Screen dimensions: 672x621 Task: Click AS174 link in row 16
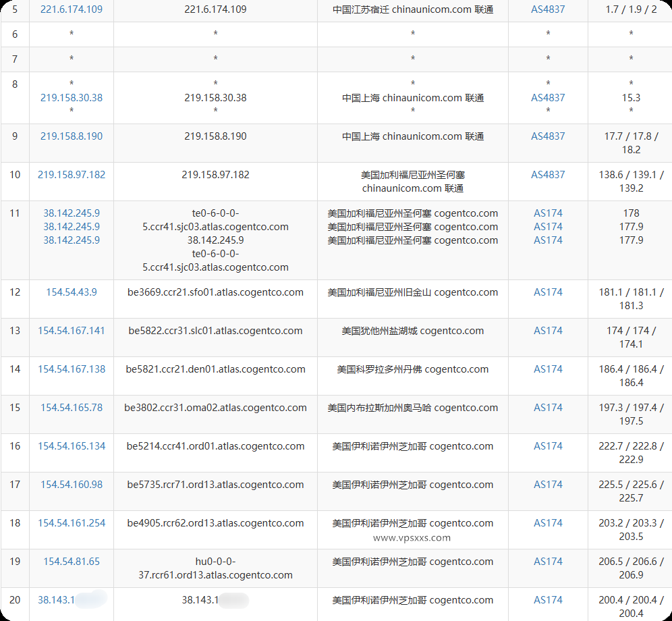pos(548,446)
